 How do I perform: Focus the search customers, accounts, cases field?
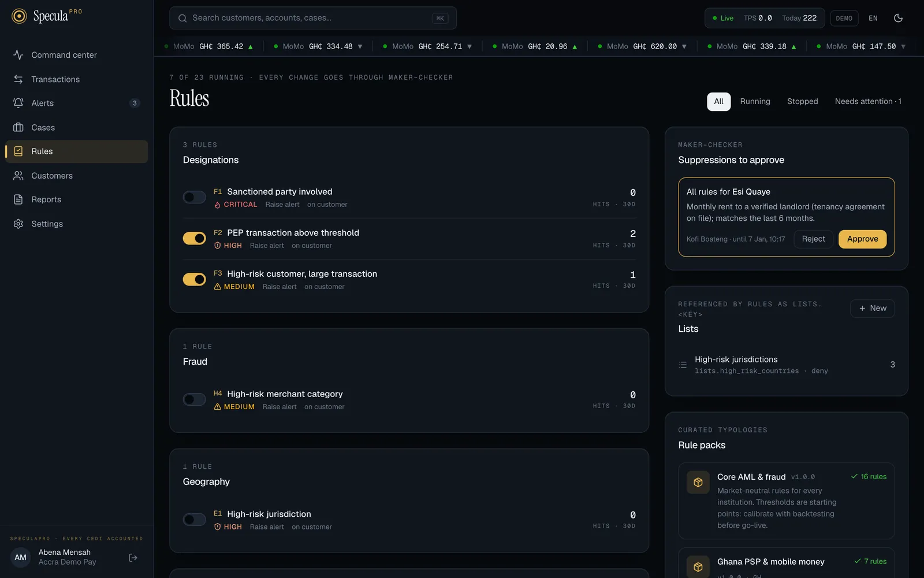(313, 18)
